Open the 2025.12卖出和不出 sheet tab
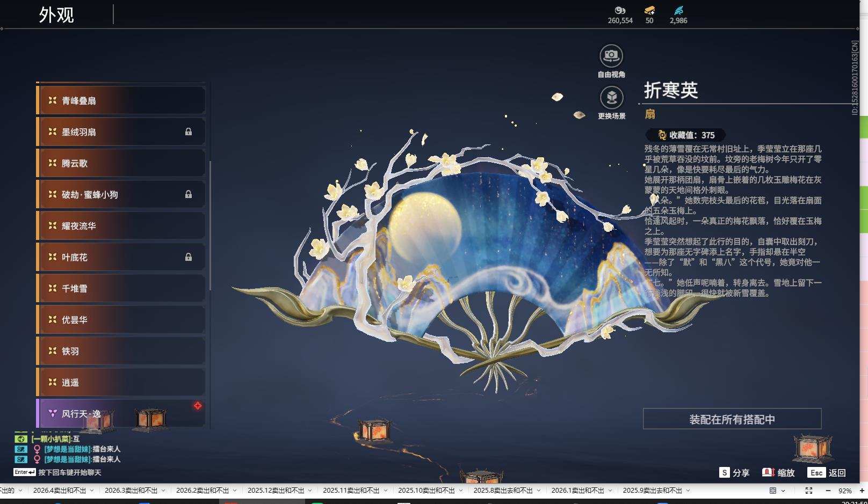This screenshot has width=868, height=504. 276,491
